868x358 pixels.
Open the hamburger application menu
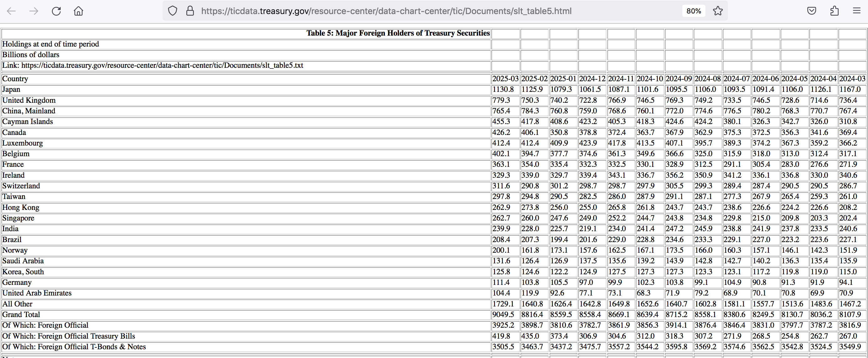click(857, 11)
